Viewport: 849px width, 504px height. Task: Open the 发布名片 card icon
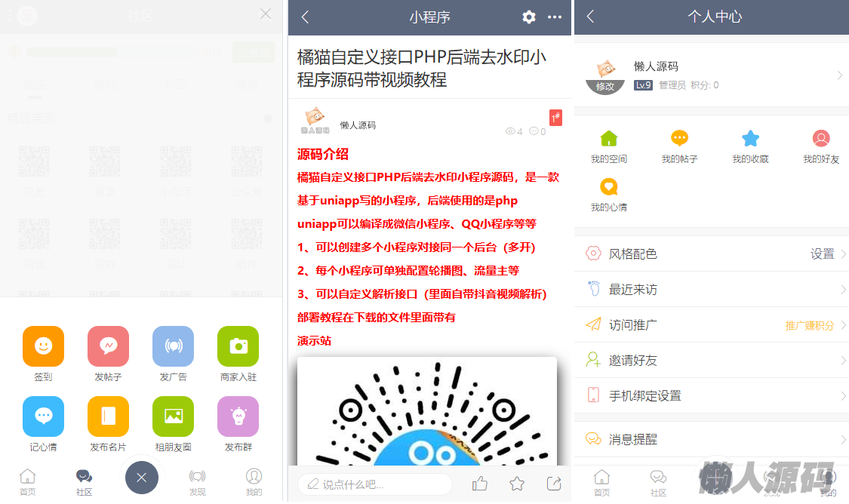[108, 416]
